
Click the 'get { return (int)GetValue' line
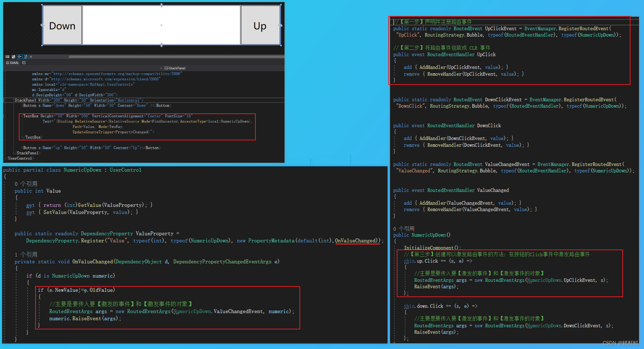[x=90, y=205]
